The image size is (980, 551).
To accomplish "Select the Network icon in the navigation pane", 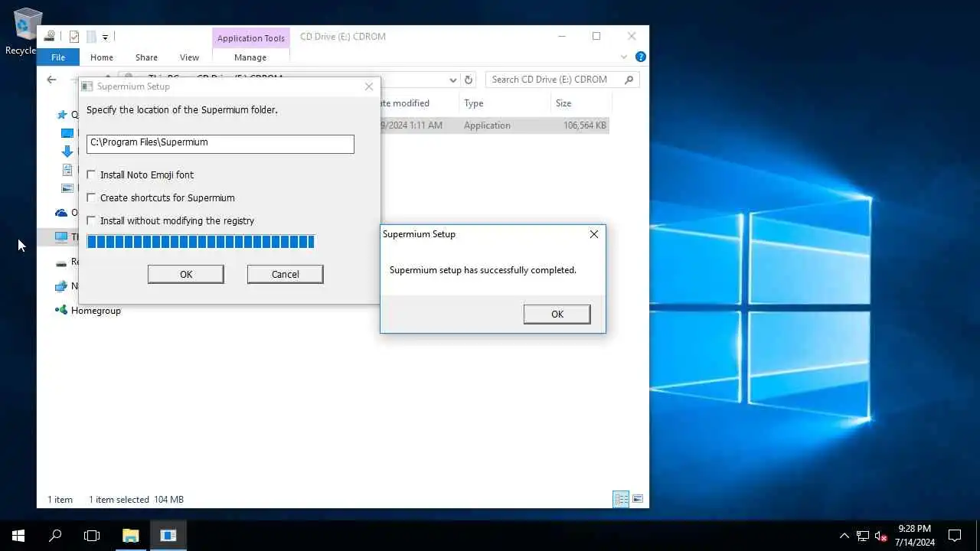I will coord(61,286).
